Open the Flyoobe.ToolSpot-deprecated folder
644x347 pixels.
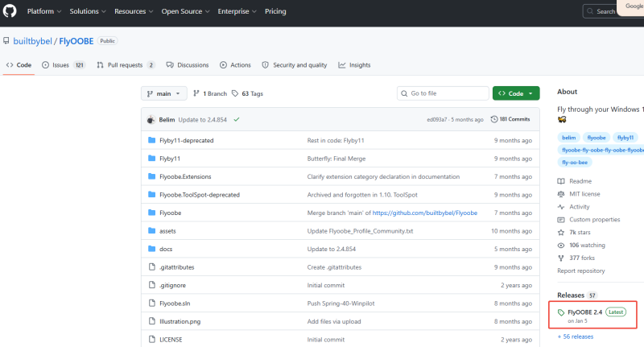200,195
